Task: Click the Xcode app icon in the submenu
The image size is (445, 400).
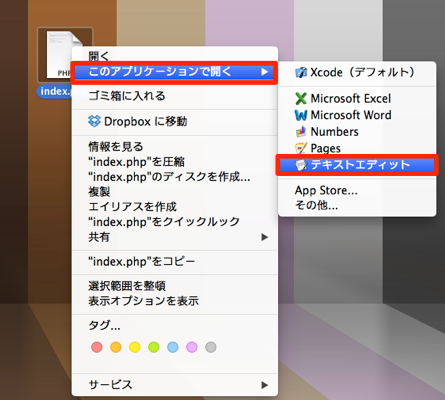Action: tap(301, 72)
